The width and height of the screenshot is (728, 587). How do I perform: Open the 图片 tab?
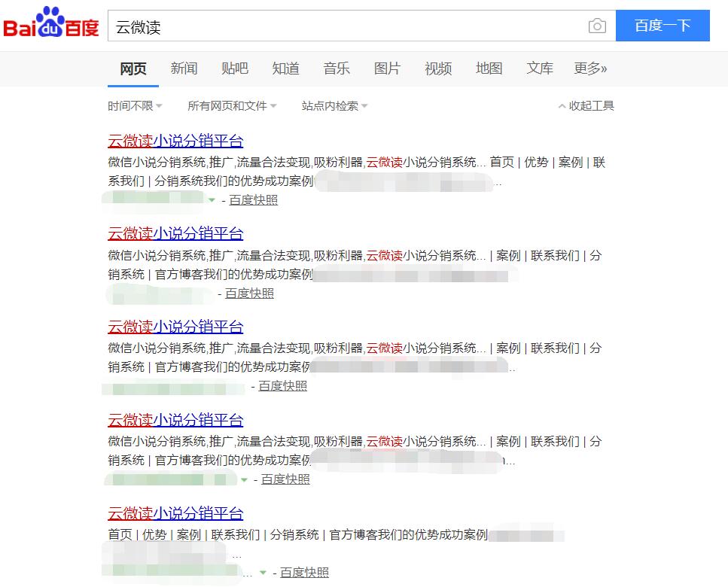coord(387,68)
